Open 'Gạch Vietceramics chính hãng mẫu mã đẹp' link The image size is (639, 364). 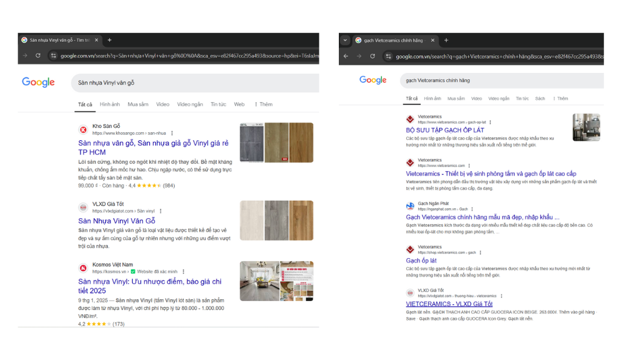(482, 218)
